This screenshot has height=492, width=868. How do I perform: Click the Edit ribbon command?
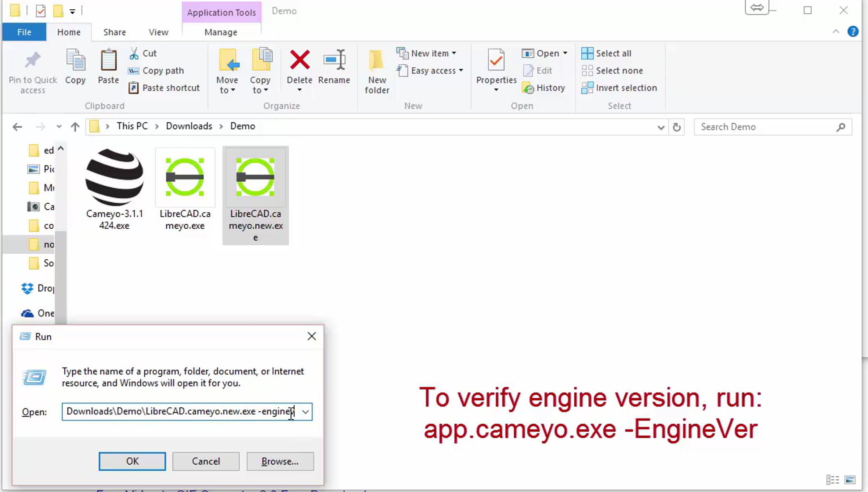click(x=537, y=71)
